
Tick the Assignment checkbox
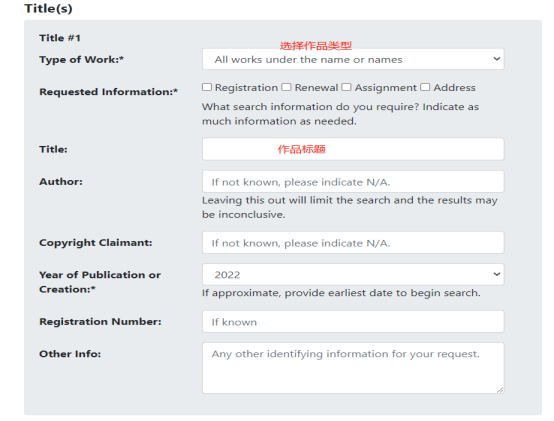(x=346, y=87)
